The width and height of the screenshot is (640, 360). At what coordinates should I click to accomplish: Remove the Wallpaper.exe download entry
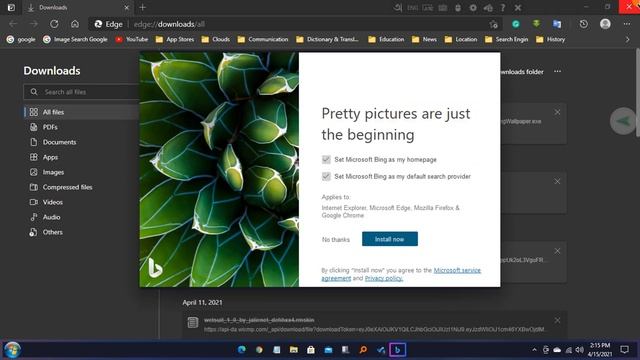[557, 112]
